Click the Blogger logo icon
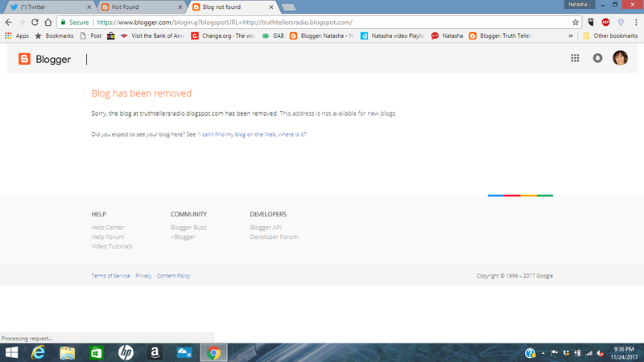This screenshot has height=362, width=644. 25,59
